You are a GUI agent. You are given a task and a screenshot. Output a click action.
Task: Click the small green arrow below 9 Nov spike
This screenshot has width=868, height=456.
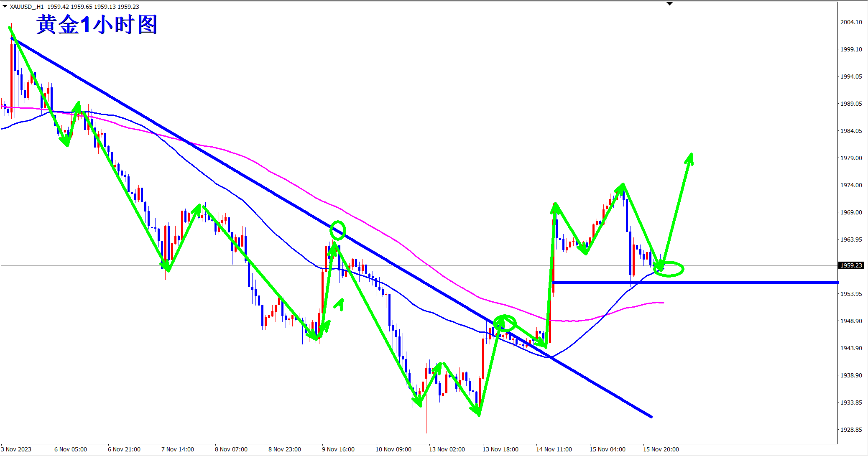click(x=340, y=304)
